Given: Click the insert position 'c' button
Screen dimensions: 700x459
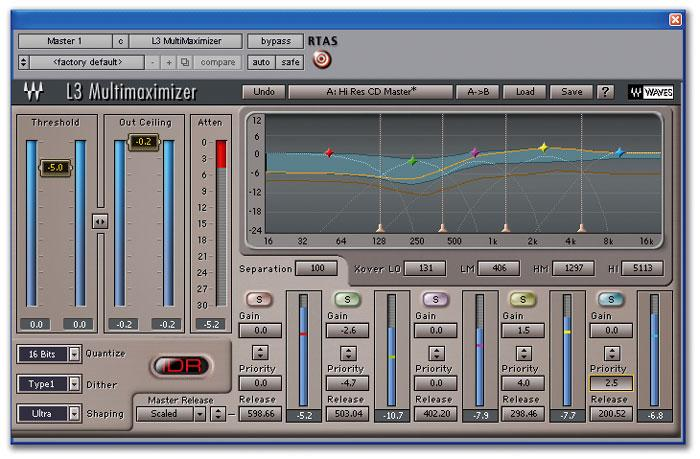Looking at the screenshot, I should tap(121, 41).
